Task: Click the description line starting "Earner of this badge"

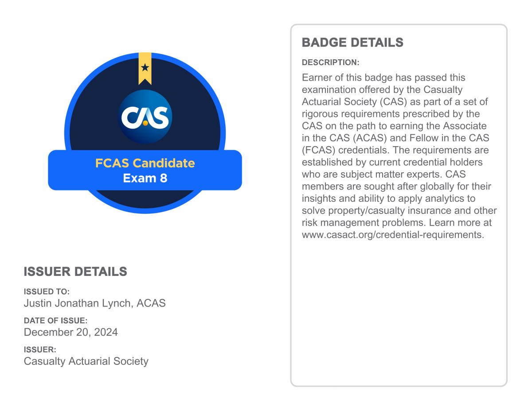Action: [x=383, y=78]
